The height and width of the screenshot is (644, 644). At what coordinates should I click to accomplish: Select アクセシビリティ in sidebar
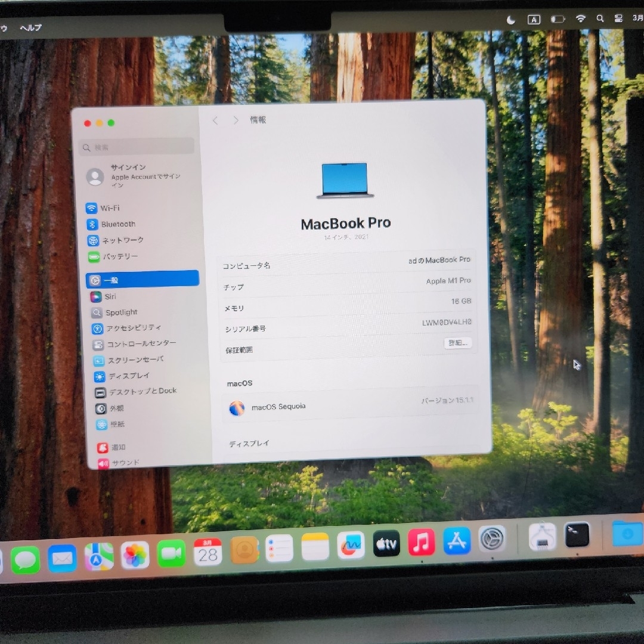pos(127,328)
